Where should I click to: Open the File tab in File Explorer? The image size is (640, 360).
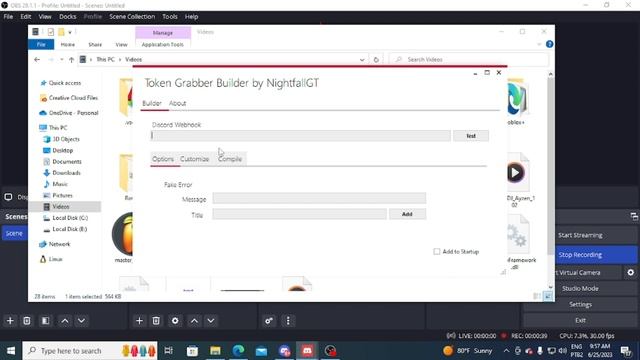[x=41, y=44]
